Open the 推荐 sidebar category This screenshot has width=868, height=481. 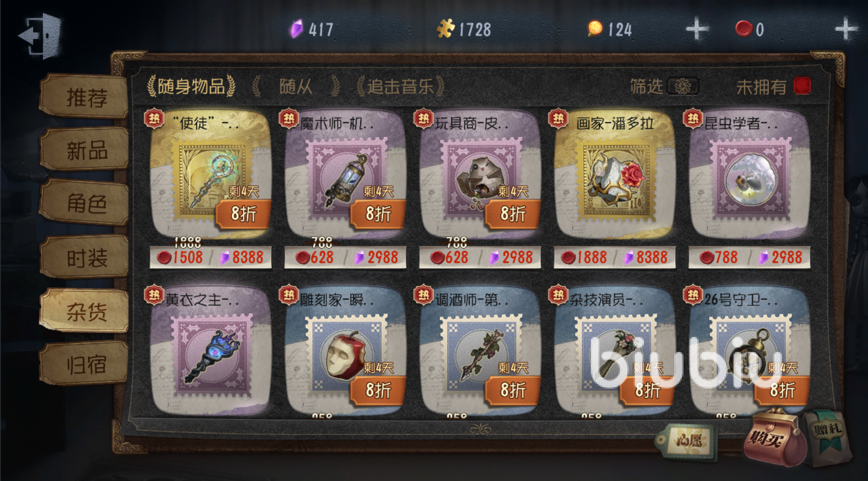pos(85,96)
